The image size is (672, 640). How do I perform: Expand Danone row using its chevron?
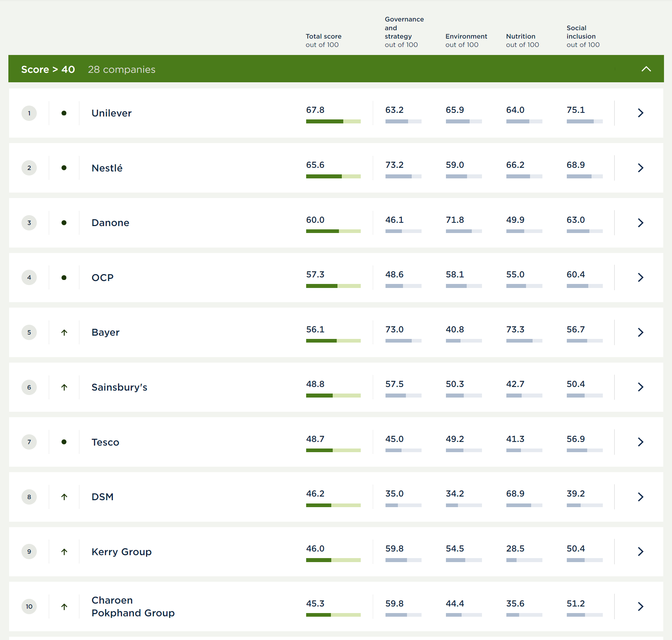pyautogui.click(x=640, y=223)
